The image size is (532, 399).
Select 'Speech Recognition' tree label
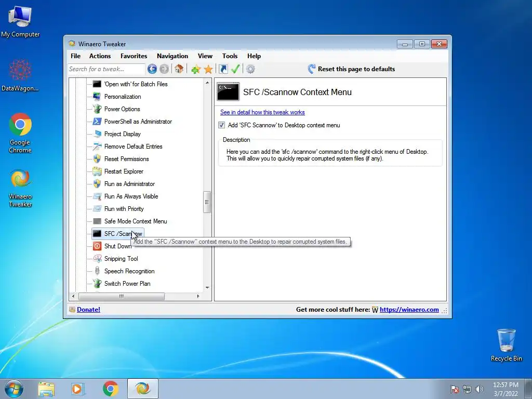(129, 271)
